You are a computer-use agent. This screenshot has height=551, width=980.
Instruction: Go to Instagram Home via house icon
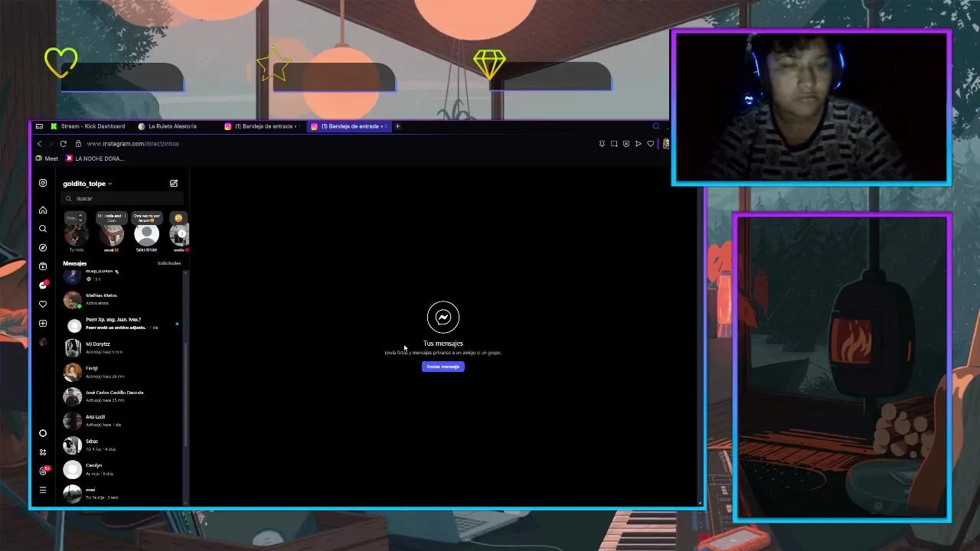[x=43, y=210]
